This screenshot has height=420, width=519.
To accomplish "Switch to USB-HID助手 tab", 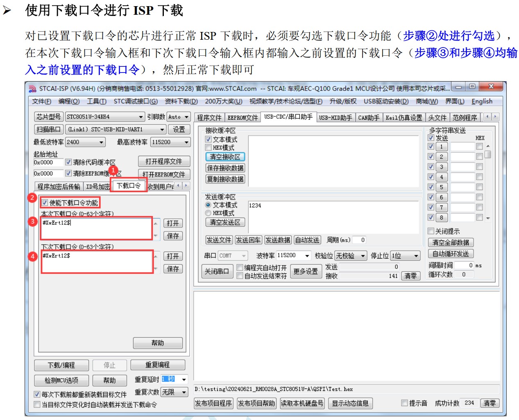I will (335, 118).
